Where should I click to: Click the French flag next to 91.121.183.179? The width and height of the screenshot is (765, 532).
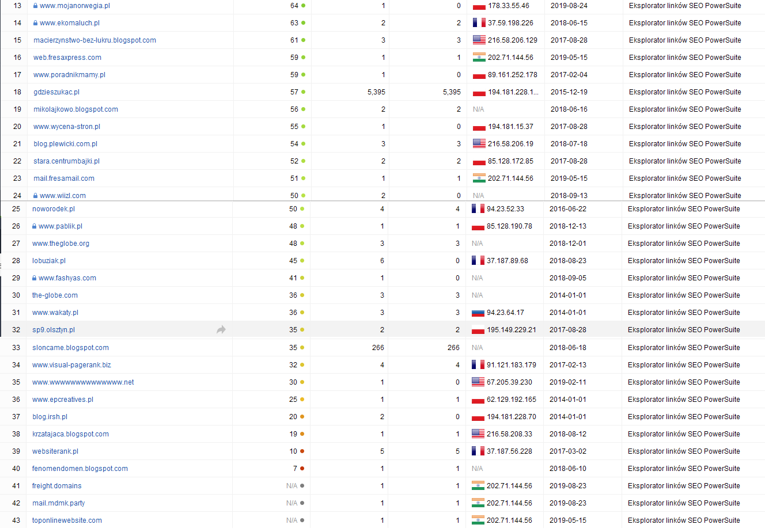coord(478,364)
